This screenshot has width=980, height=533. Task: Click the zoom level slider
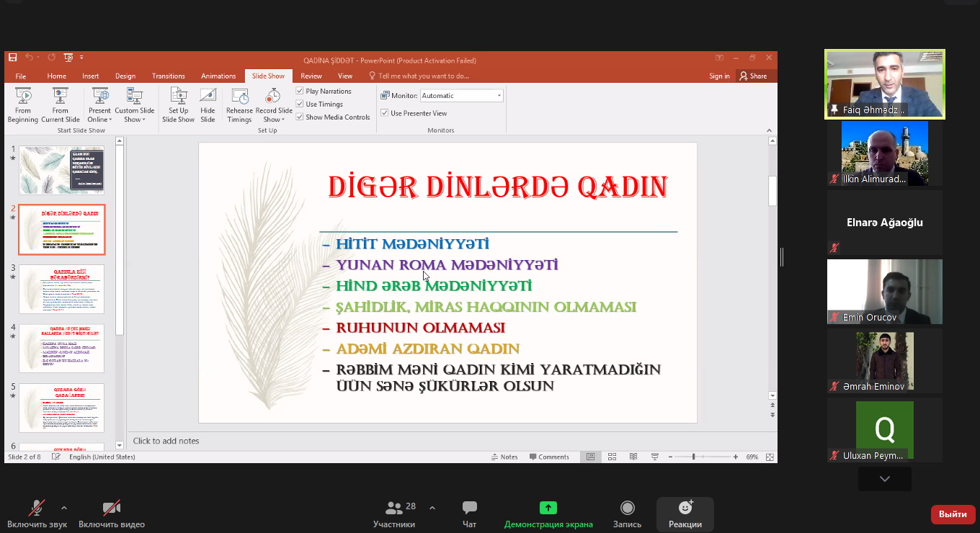pos(693,457)
